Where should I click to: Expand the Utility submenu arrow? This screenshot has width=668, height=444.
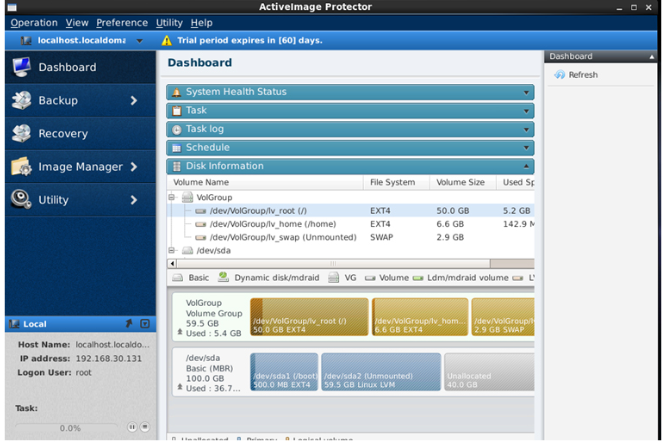134,200
